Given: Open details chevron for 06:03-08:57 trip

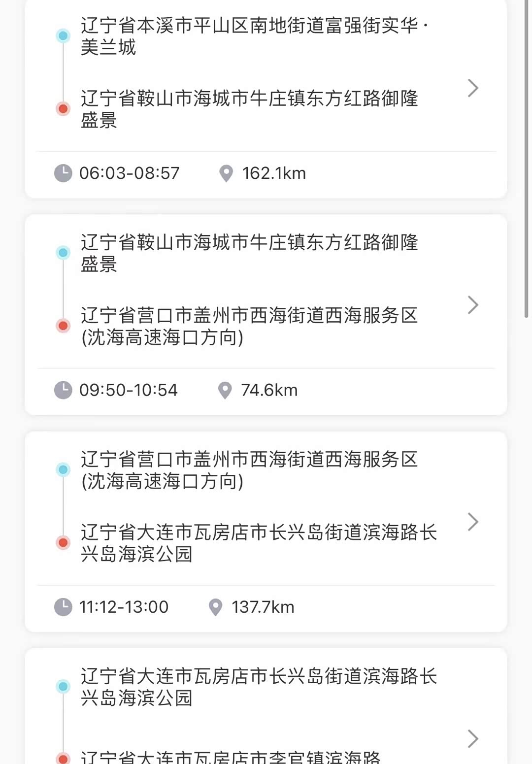Looking at the screenshot, I should click(473, 88).
